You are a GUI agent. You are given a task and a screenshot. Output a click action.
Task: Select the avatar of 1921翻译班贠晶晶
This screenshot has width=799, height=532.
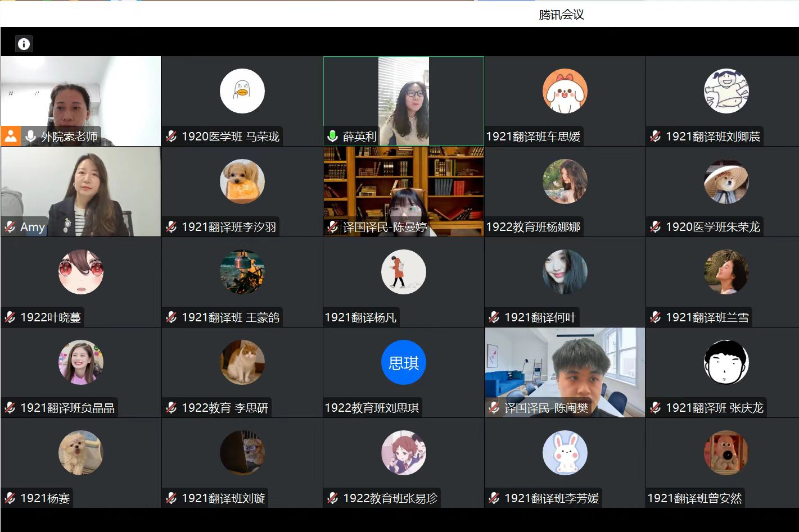click(x=81, y=362)
